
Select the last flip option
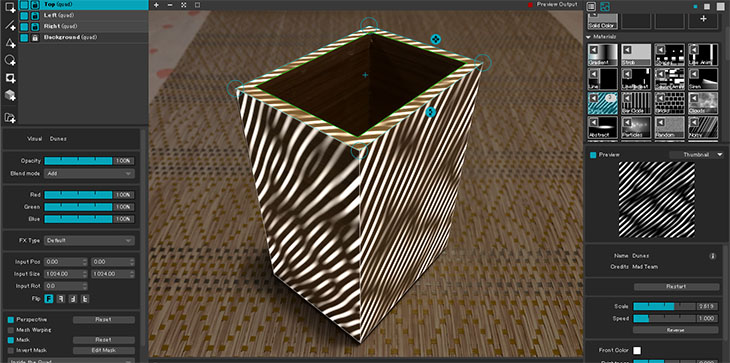tap(85, 299)
